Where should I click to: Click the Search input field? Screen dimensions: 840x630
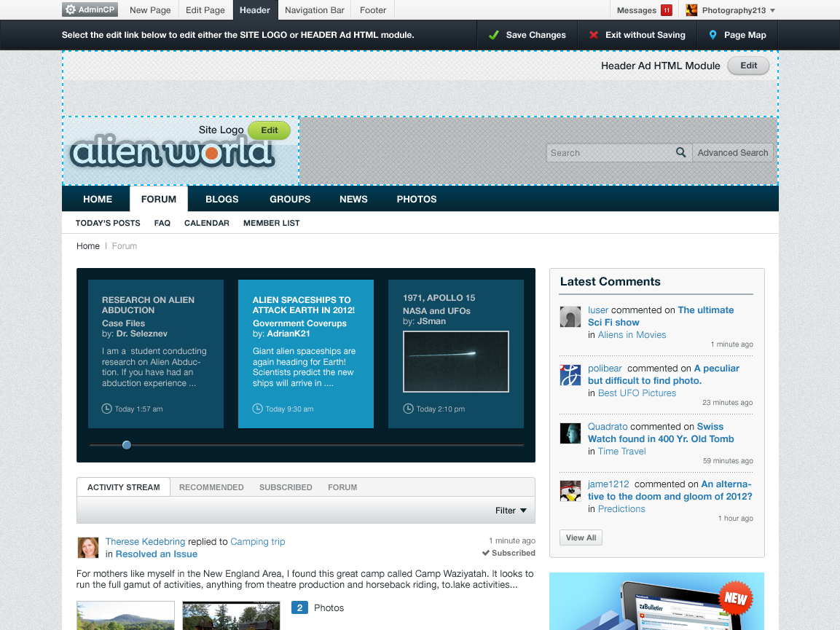click(x=610, y=153)
